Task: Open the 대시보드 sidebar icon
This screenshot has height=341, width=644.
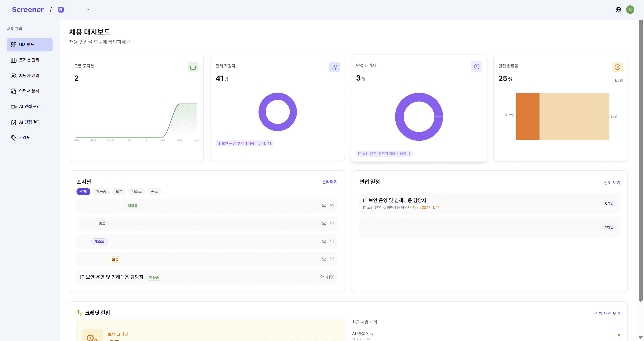Action: [x=14, y=44]
